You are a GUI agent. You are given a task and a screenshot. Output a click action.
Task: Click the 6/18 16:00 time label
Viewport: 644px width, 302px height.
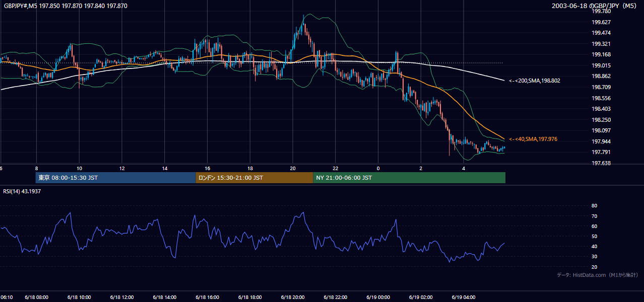pyautogui.click(x=208, y=297)
